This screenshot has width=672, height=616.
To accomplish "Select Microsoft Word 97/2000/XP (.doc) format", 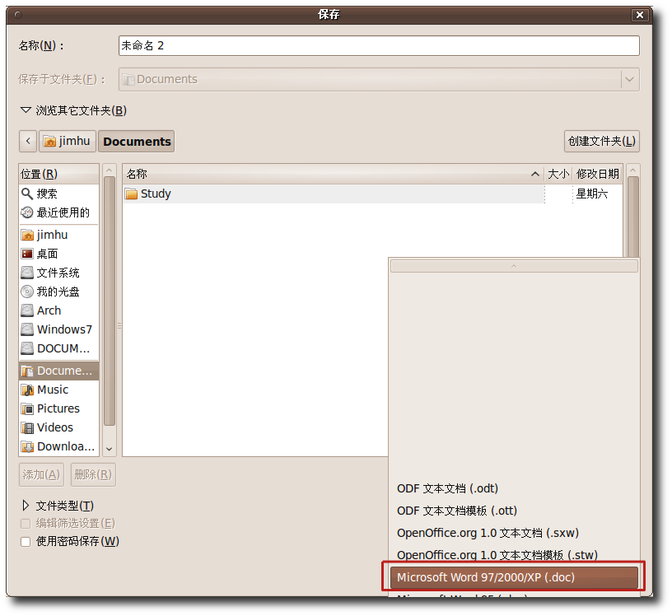I will pos(513,577).
